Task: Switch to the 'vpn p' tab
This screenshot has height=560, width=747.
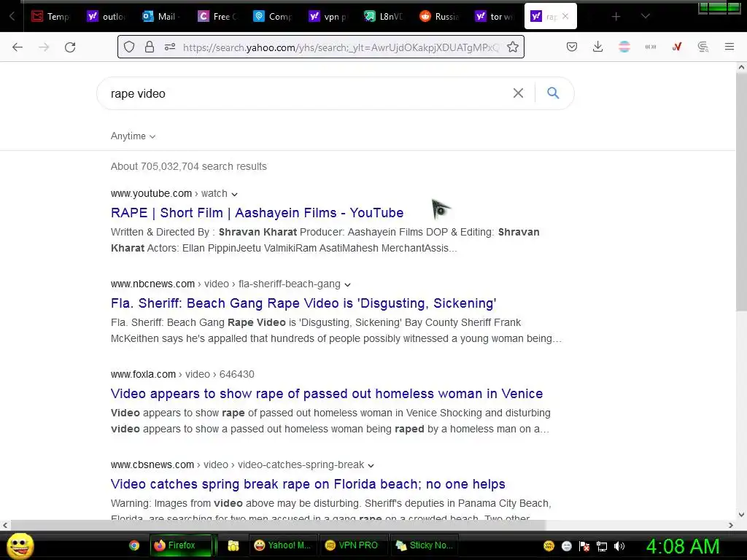Action: 328,16
